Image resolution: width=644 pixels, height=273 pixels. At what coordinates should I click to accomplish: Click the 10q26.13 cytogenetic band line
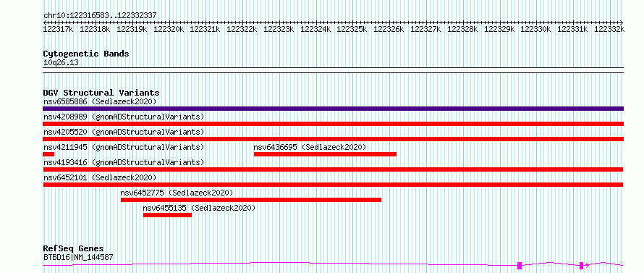[333, 70]
